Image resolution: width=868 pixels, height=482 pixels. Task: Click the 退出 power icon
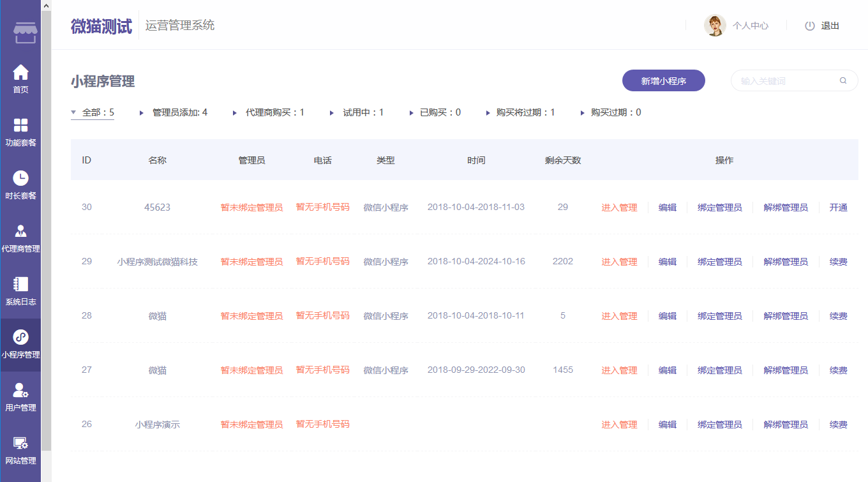point(810,26)
